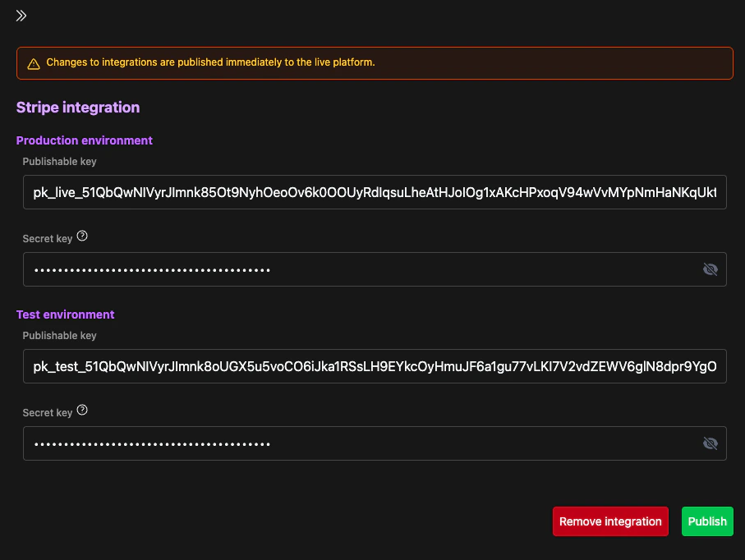Viewport: 745px width, 560px height.
Task: Reveal the Production secret key with eye icon
Action: tap(710, 269)
